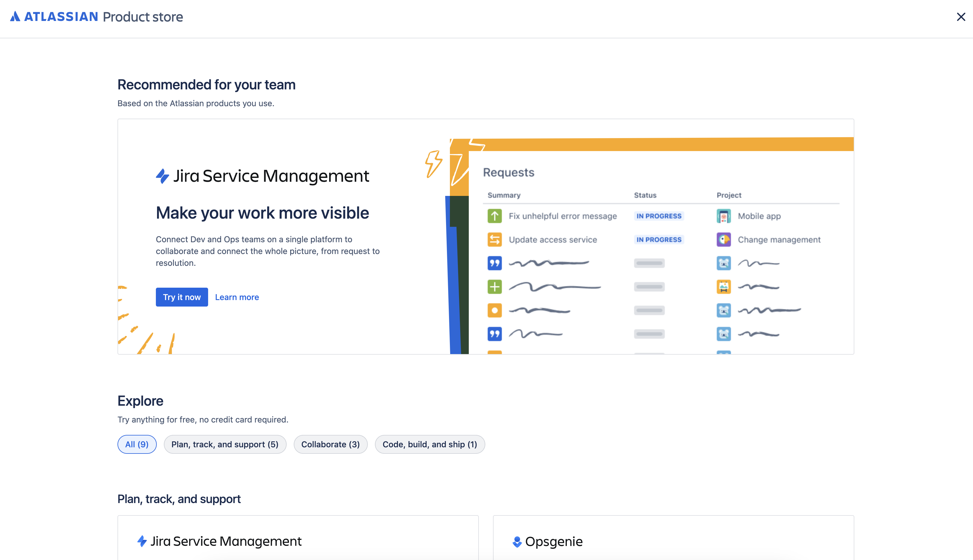
Task: Click 'Plan, track, and support' section heading
Action: (179, 499)
